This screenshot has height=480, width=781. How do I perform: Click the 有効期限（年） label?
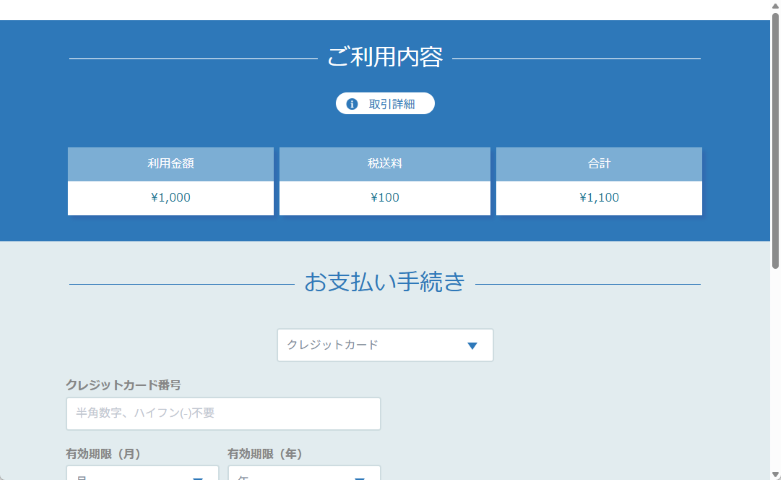(x=265, y=453)
